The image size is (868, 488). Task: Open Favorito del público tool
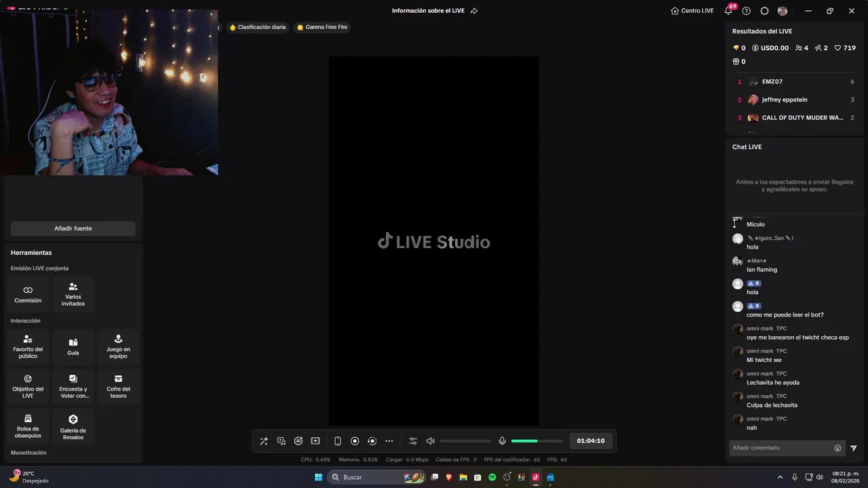(28, 347)
